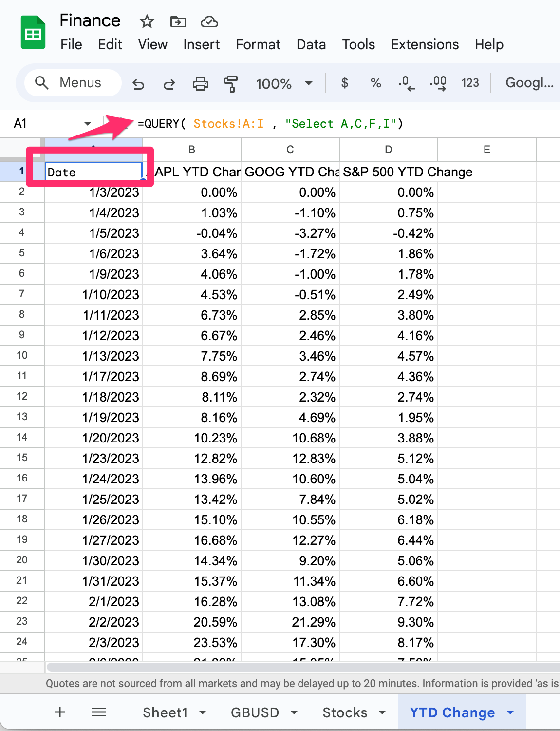Click the move to folder icon
This screenshot has width=560, height=731.
pos(178,21)
